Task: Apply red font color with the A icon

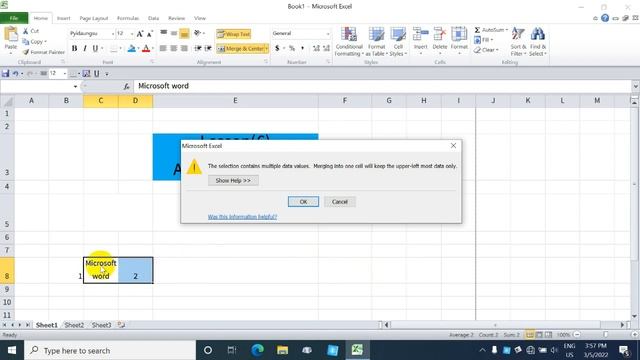Action: click(x=146, y=49)
